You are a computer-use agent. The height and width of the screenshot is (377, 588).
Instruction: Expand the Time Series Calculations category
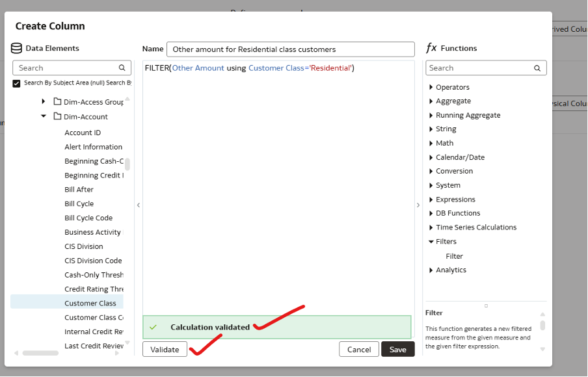pyautogui.click(x=431, y=227)
